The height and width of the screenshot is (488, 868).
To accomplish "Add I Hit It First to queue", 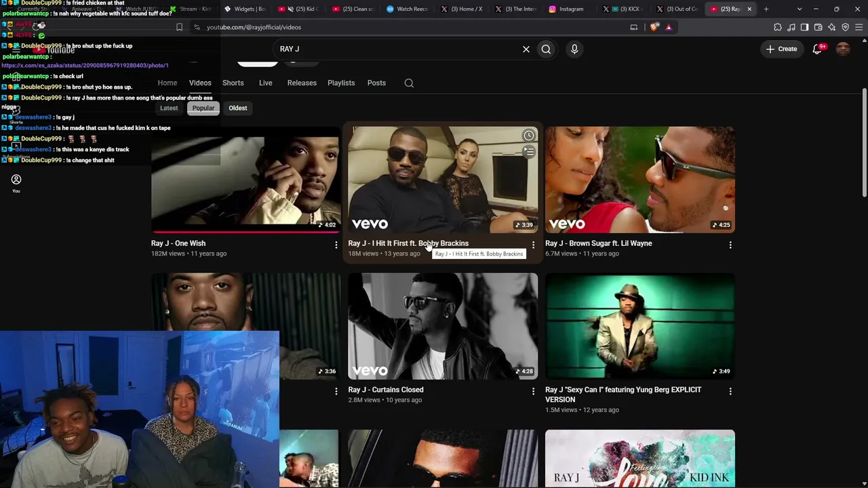I will [528, 152].
